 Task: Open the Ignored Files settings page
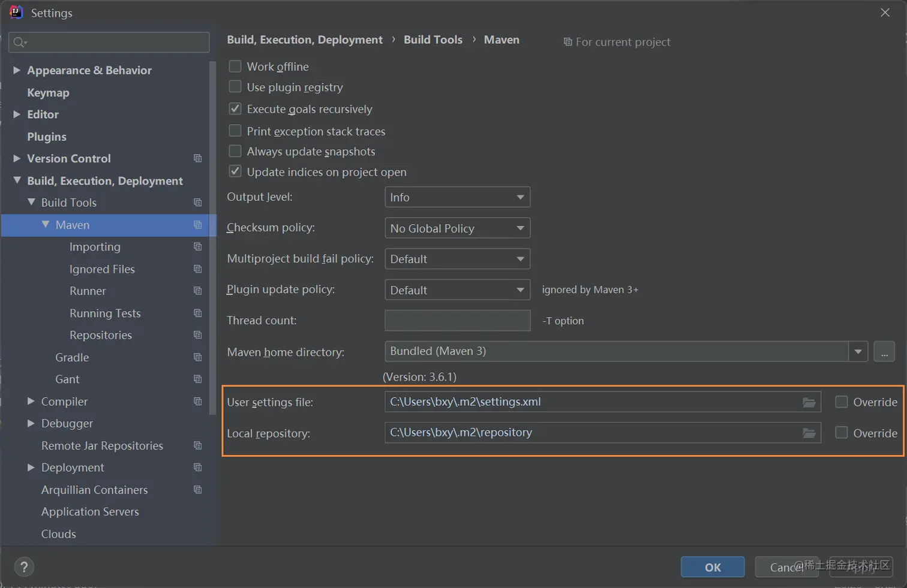[102, 269]
